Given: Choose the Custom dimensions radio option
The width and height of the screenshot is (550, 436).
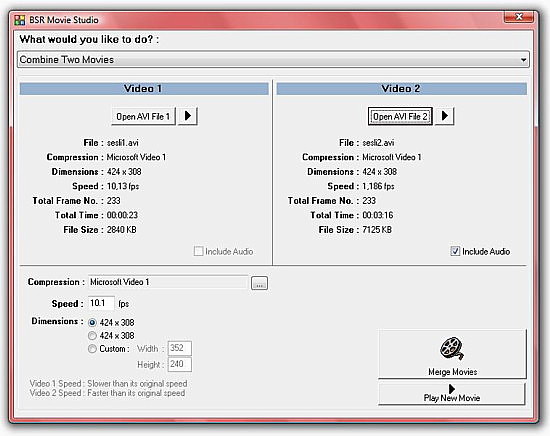Looking at the screenshot, I should (x=92, y=349).
